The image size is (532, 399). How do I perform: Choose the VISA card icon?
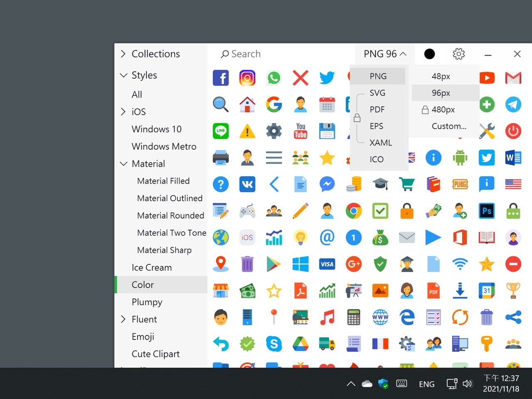pos(327,264)
